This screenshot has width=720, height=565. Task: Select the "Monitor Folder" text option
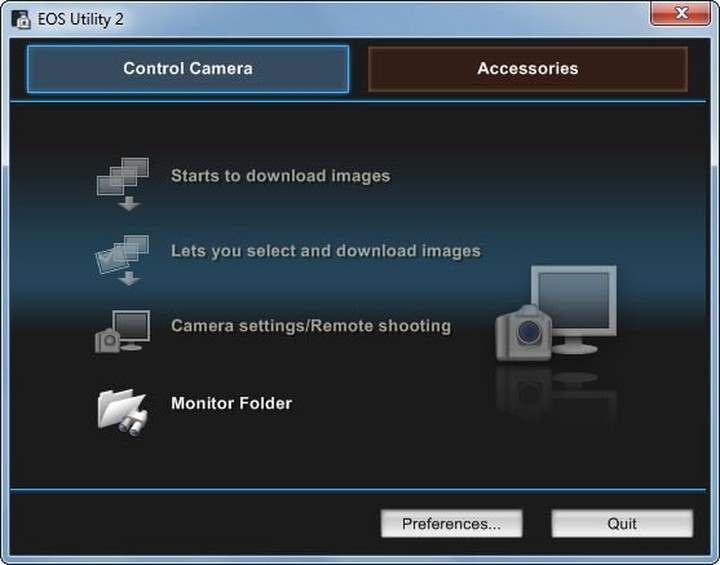[x=231, y=404]
